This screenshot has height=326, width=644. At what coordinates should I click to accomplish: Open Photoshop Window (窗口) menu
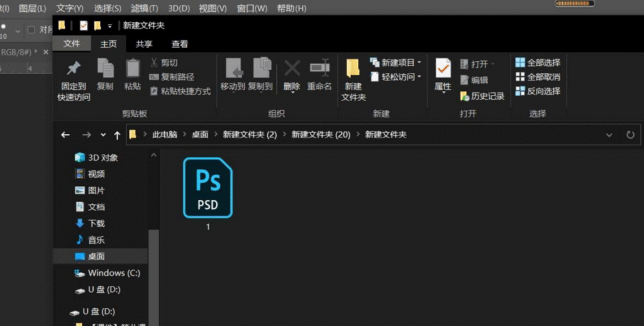click(x=252, y=8)
